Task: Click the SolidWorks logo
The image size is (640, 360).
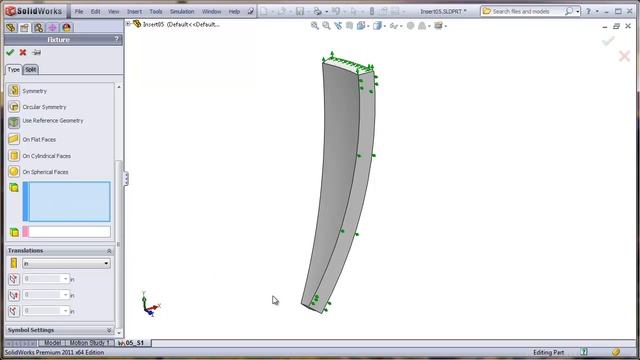Action: coord(34,11)
